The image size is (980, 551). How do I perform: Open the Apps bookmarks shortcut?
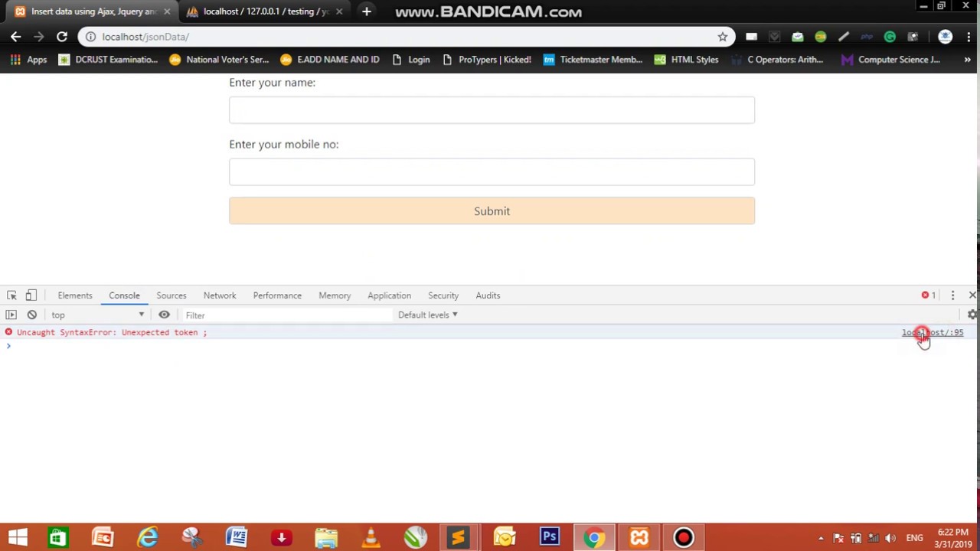29,60
